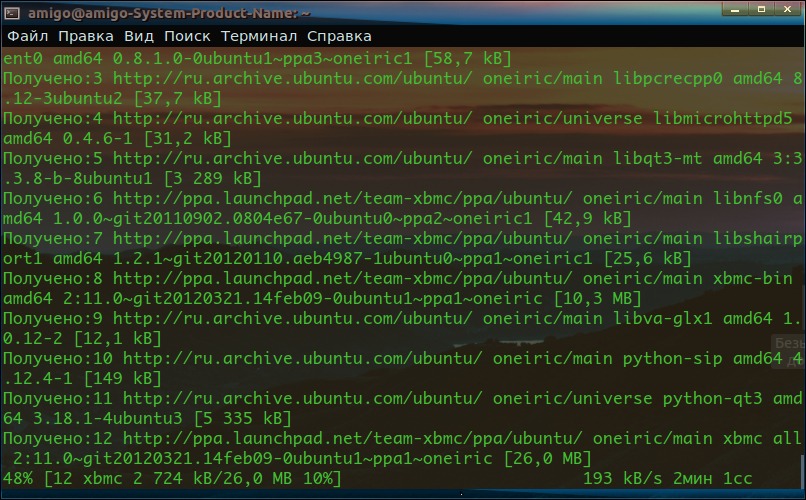Click the remaining time 2мин 1сс
Image resolution: width=806 pixels, height=500 pixels.
point(712,479)
